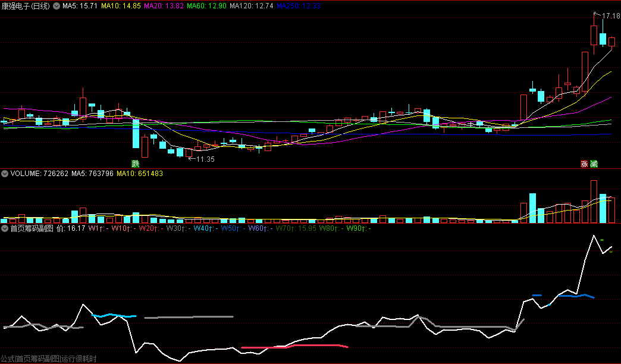This screenshot has height=364, width=621.
Task: Select the W50↑ indicator label
Action: pos(233,228)
